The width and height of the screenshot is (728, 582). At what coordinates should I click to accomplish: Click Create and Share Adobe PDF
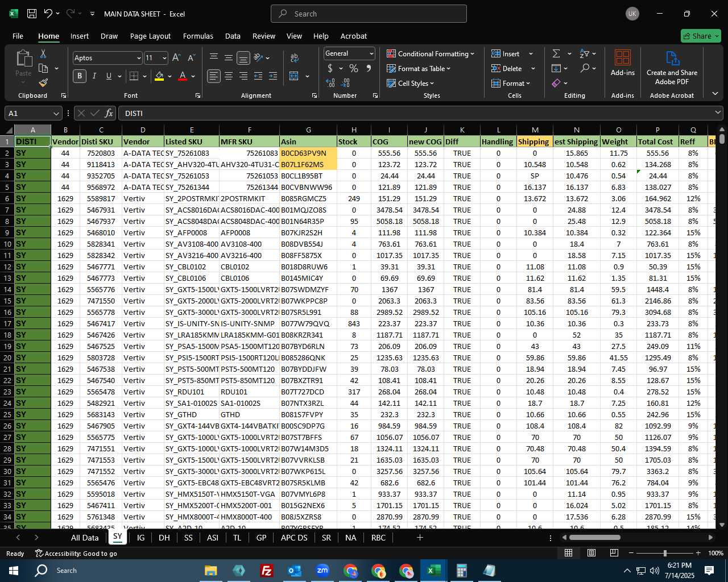[672, 67]
